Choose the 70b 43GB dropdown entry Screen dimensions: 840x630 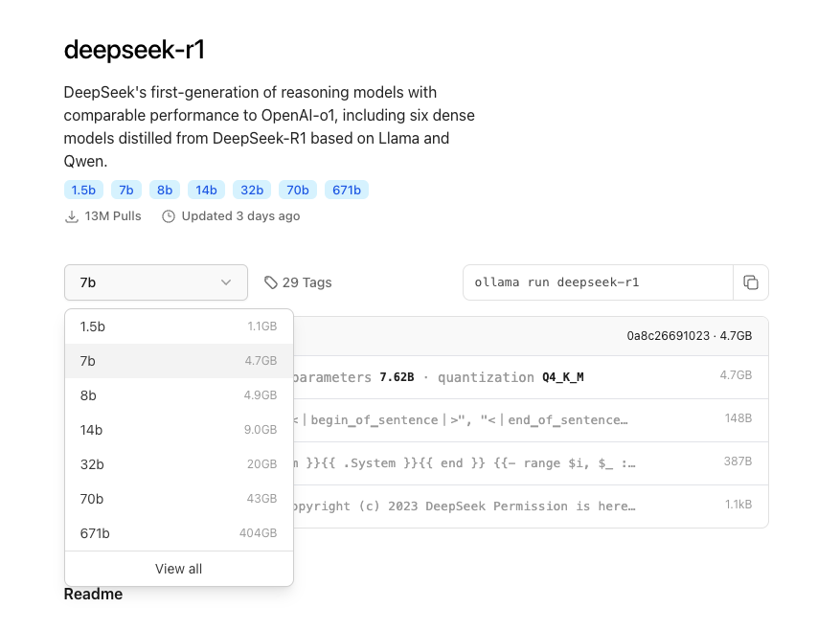click(179, 499)
